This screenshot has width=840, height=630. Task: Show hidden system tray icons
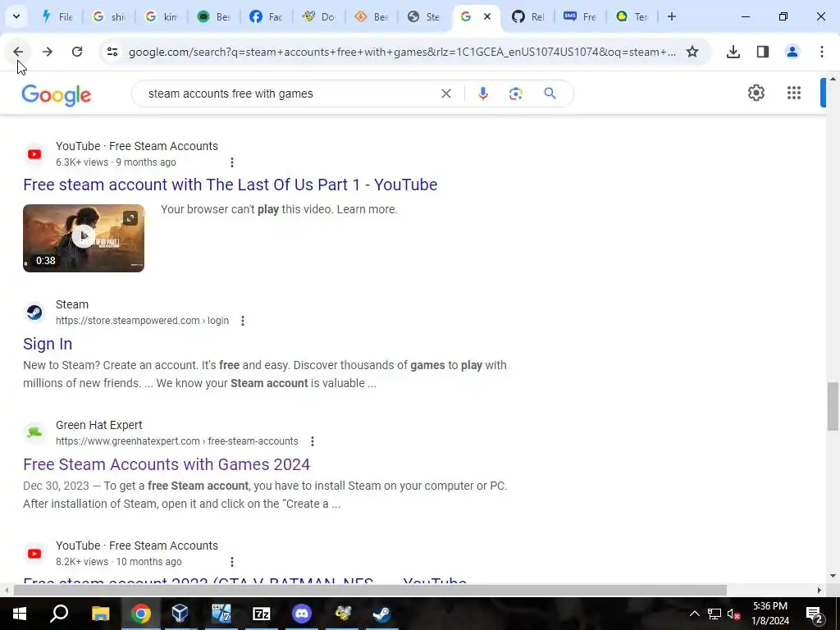(x=694, y=614)
